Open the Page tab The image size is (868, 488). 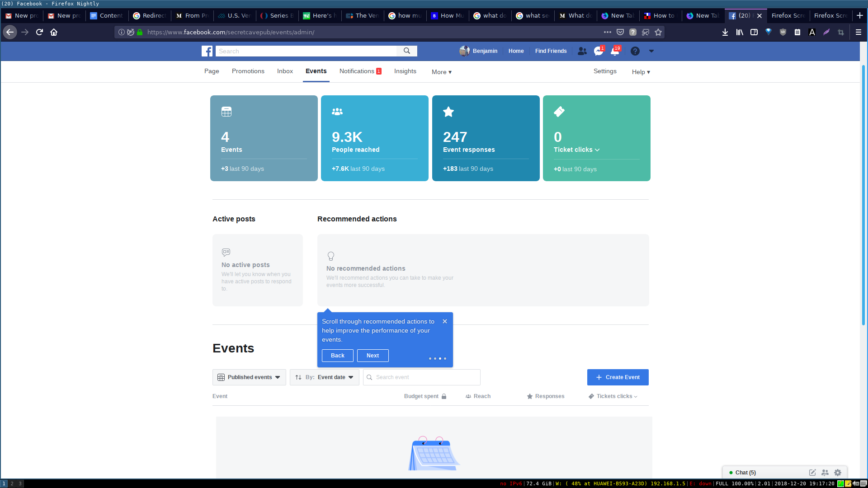point(212,71)
